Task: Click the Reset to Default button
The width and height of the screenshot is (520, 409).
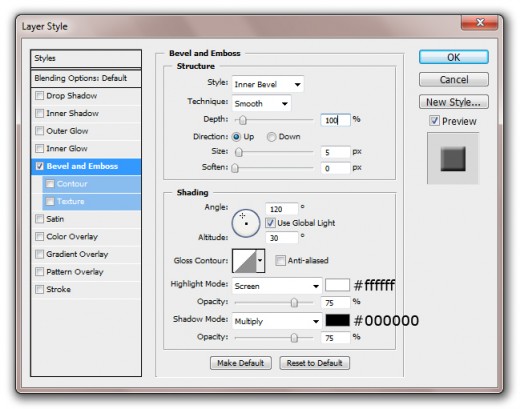Action: 314,363
